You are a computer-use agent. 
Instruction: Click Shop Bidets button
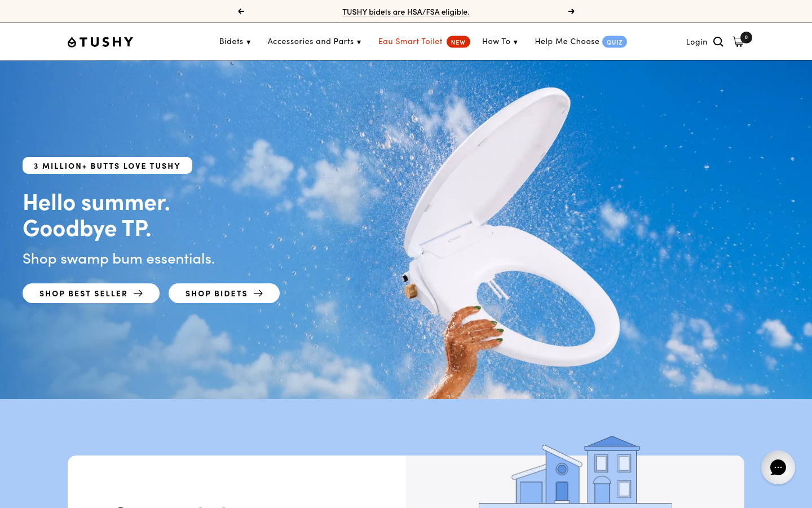224,294
